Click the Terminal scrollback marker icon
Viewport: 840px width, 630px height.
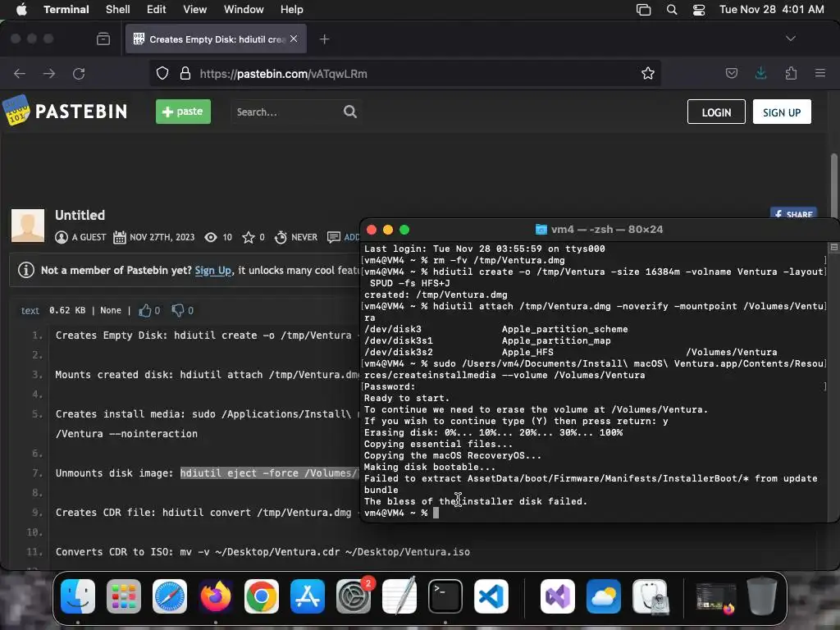(833, 248)
